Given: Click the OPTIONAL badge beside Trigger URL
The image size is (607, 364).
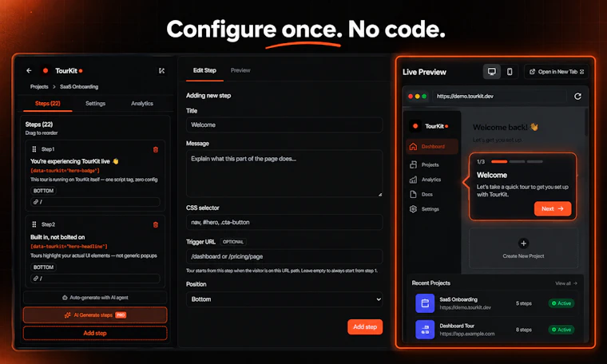Looking at the screenshot, I should 233,242.
